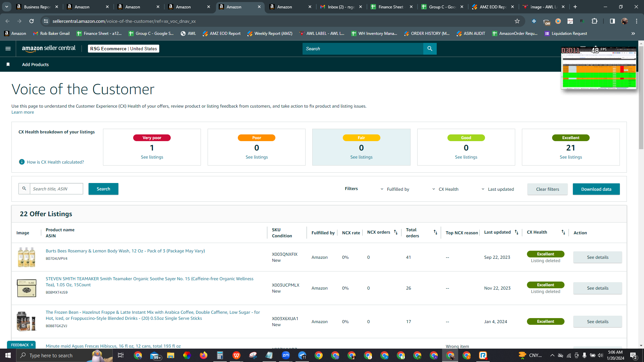Viewport: 644px width, 362px height.
Task: Click the magnifier button in header search
Action: pos(430,49)
